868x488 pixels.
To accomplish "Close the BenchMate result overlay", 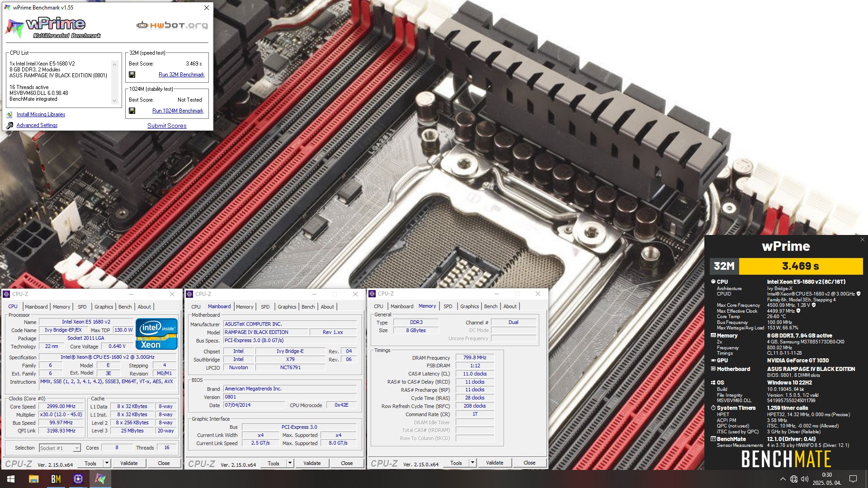I will point(862,239).
